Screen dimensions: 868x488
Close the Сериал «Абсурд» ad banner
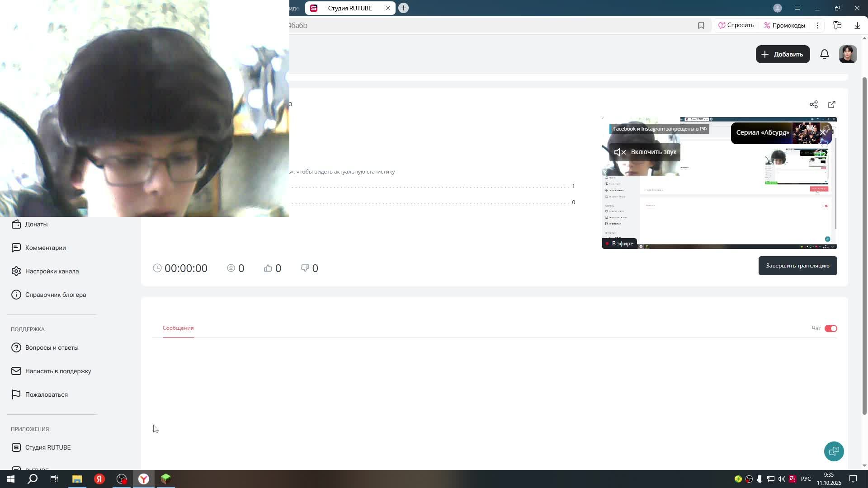pyautogui.click(x=823, y=132)
